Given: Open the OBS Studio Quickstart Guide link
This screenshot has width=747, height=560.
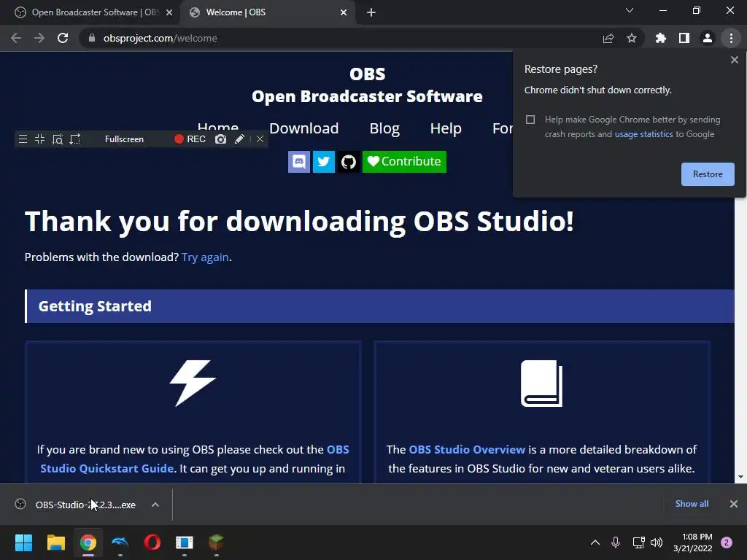Looking at the screenshot, I should 194,459.
